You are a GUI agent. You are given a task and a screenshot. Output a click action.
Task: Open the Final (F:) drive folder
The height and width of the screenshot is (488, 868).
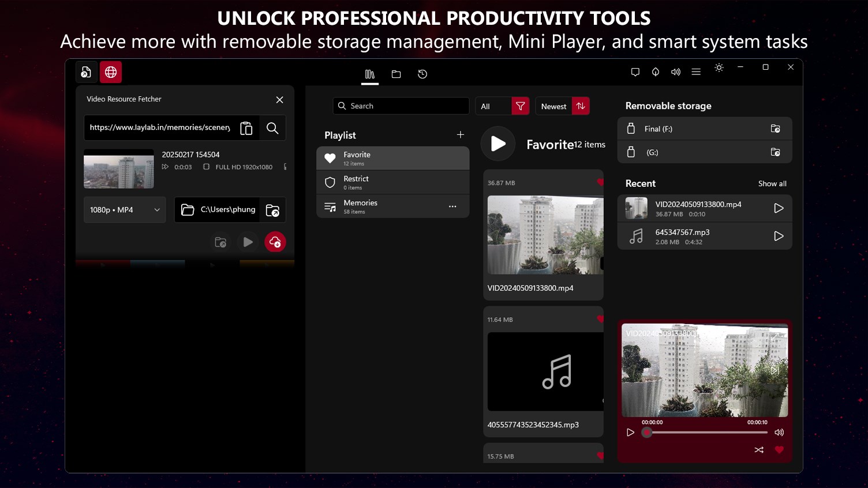[776, 129]
